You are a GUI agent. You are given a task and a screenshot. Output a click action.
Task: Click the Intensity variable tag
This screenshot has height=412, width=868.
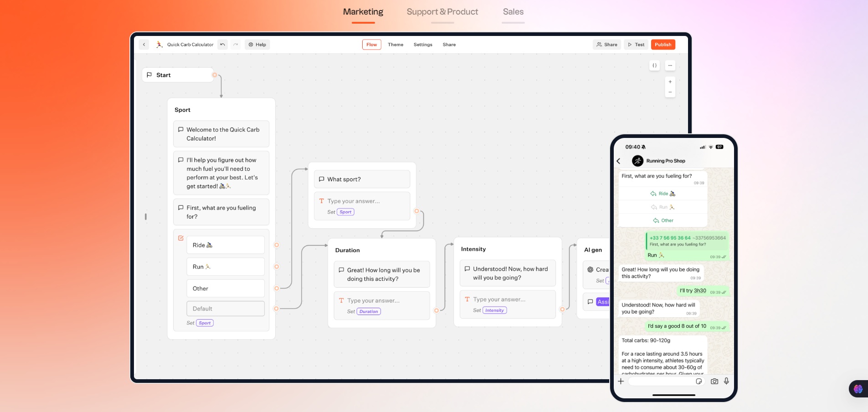pos(495,310)
